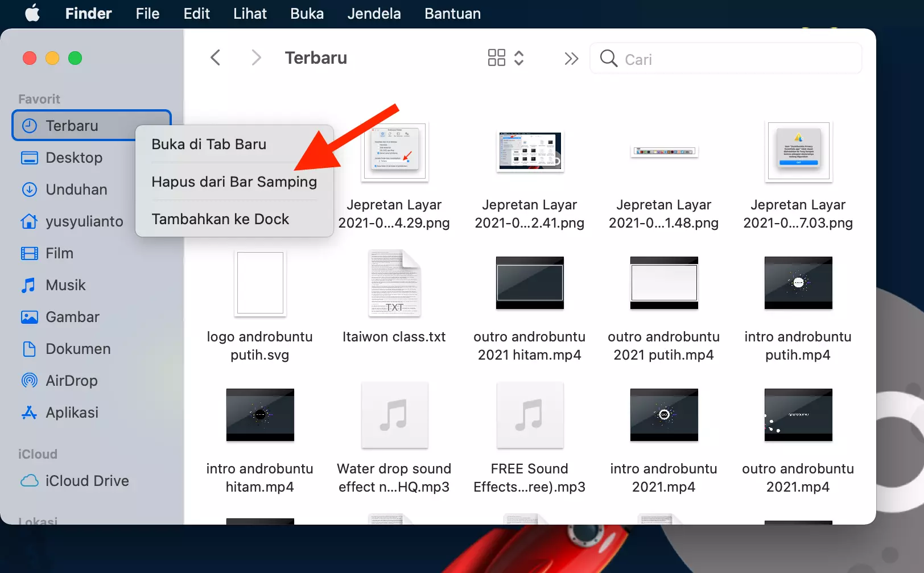Select Tambahkan ke Dock

220,219
